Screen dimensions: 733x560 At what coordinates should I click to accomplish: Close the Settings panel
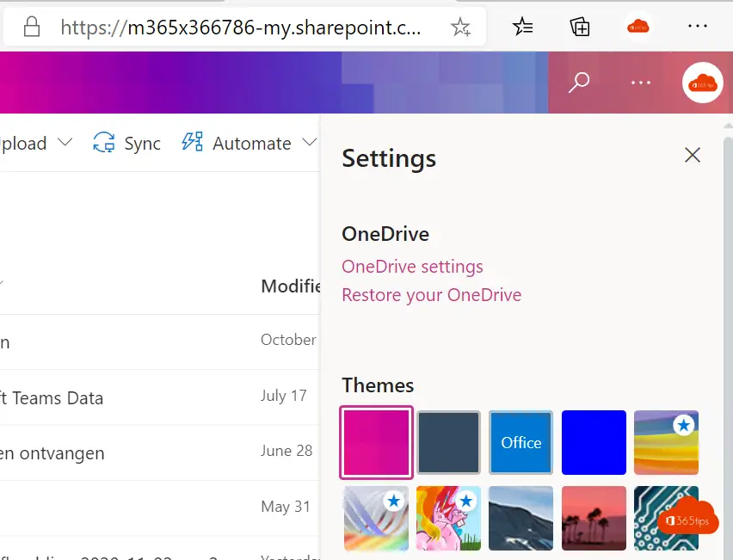[x=693, y=155]
